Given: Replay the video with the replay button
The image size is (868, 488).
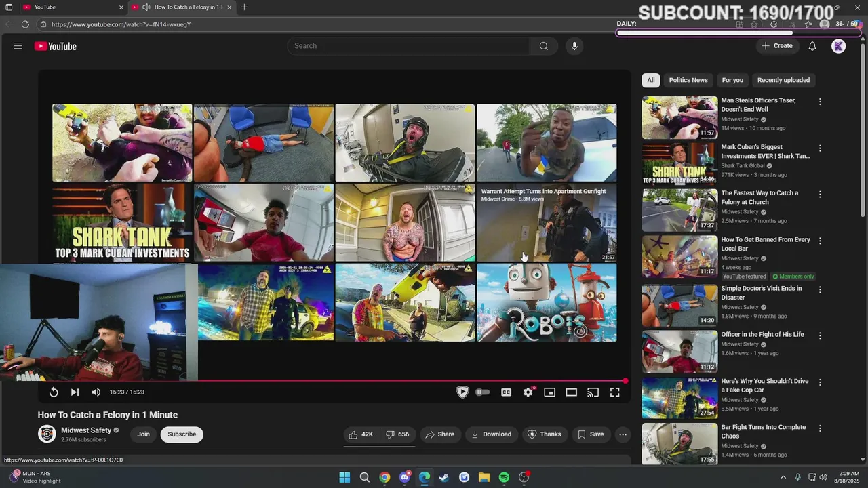Looking at the screenshot, I should 54,392.
